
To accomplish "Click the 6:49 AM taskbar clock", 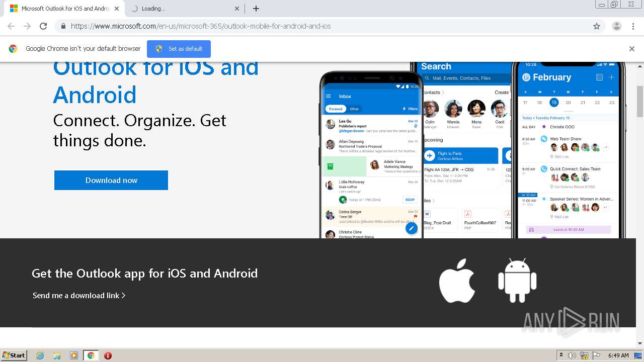I will click(x=618, y=355).
